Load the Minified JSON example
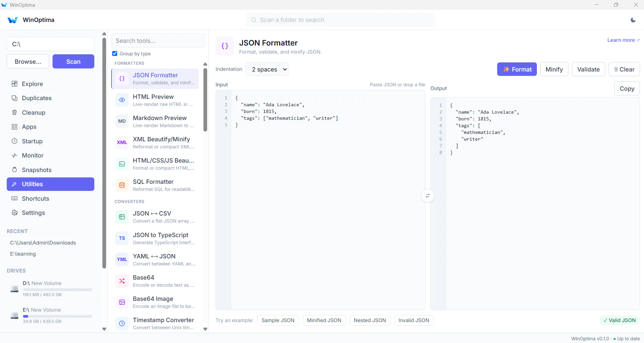Screen dimensions: 644x343 tap(324, 320)
